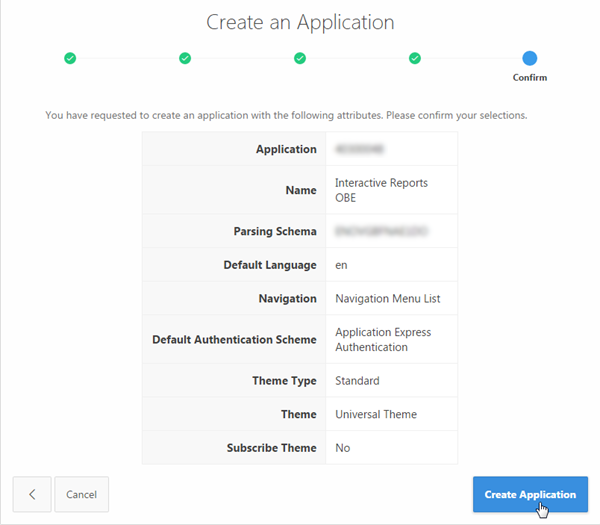The height and width of the screenshot is (525, 600).
Task: Click the first completed wizard step checkmark
Action: pos(70,58)
